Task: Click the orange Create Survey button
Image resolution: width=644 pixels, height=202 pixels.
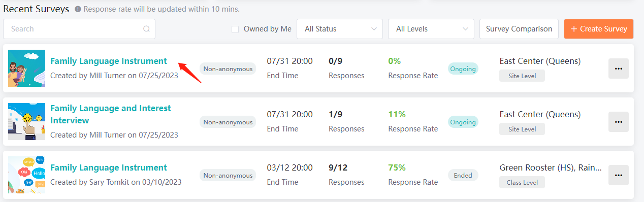Action: click(599, 29)
